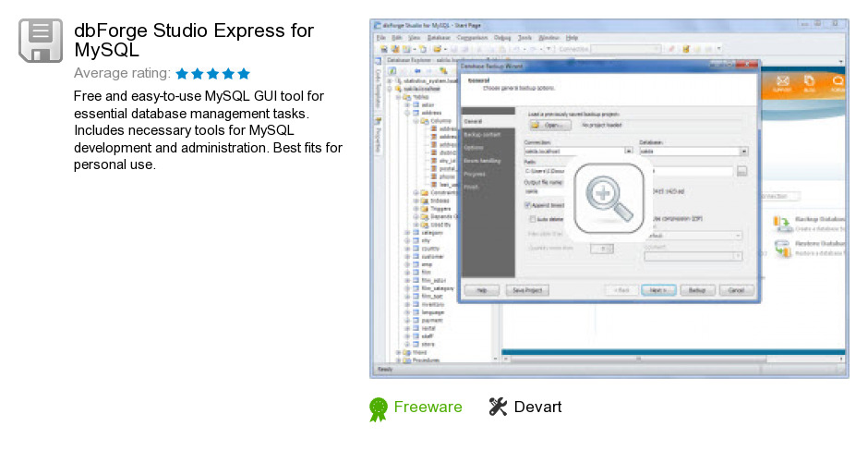Select General step in wizard sidebar
868x450 pixels.
tap(488, 121)
